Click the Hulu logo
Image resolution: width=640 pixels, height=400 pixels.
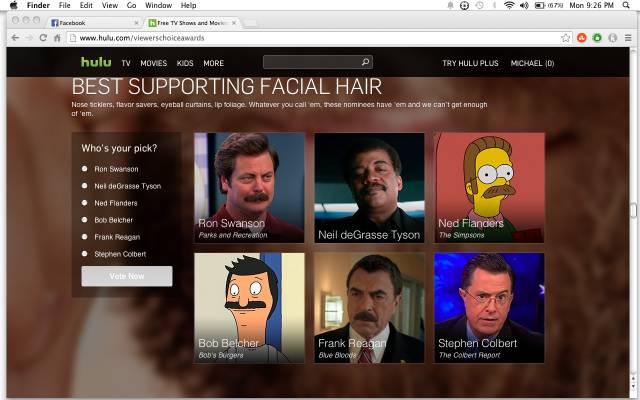click(96, 62)
